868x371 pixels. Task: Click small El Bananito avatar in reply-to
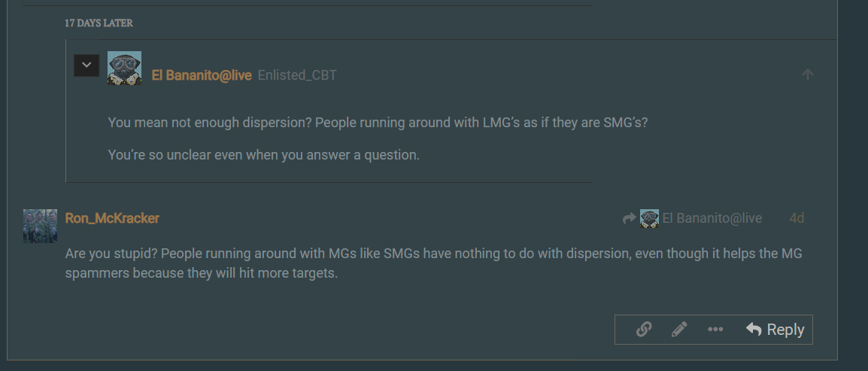pos(649,219)
